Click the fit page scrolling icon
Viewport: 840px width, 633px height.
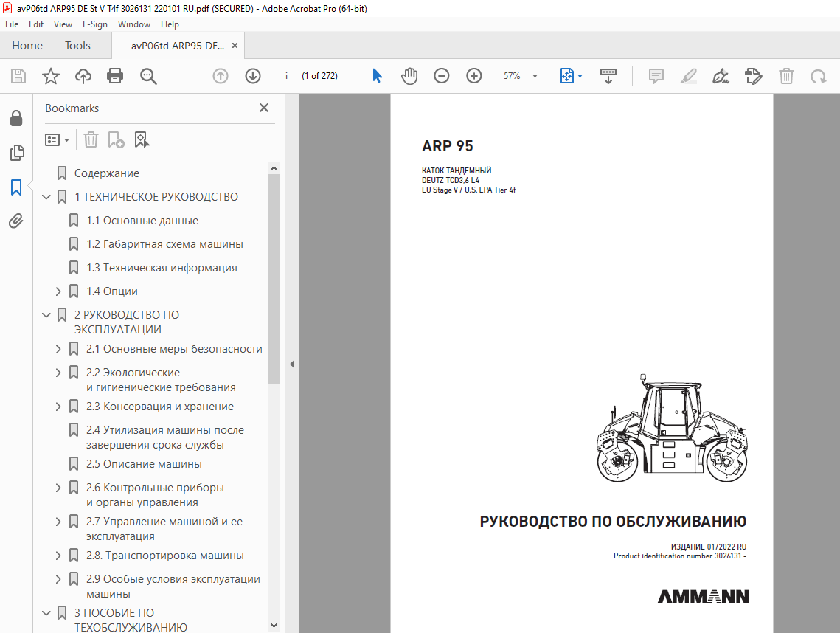point(567,76)
